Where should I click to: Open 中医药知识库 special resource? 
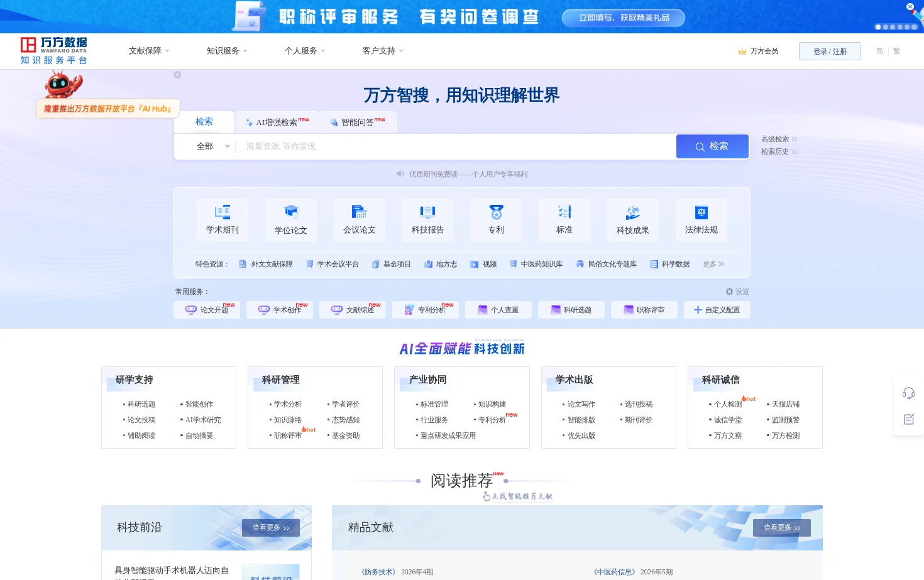(x=536, y=264)
